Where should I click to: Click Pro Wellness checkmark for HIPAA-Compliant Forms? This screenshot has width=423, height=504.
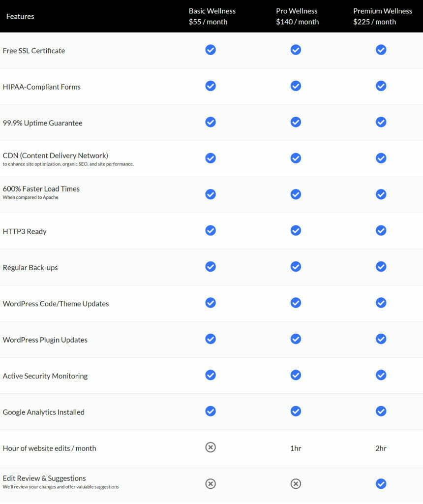[296, 86]
